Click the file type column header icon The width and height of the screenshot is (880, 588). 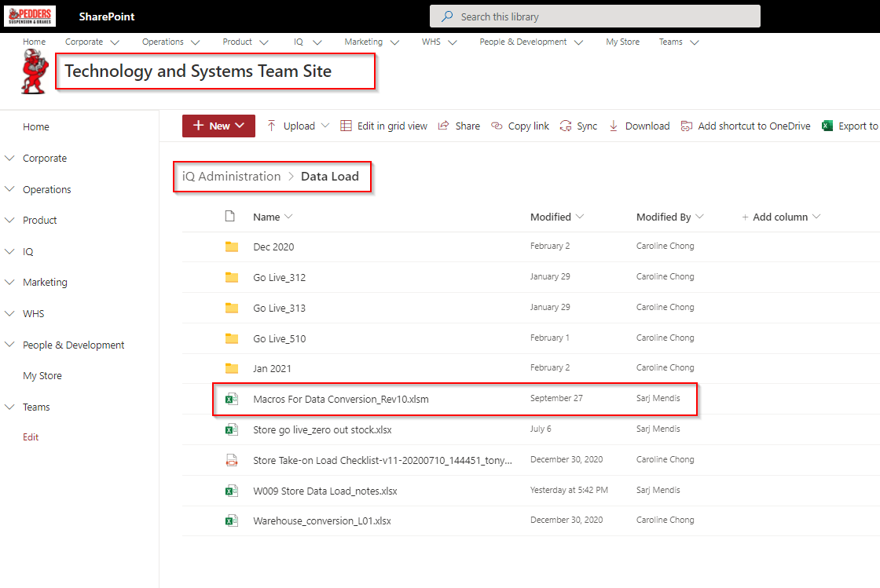(229, 216)
